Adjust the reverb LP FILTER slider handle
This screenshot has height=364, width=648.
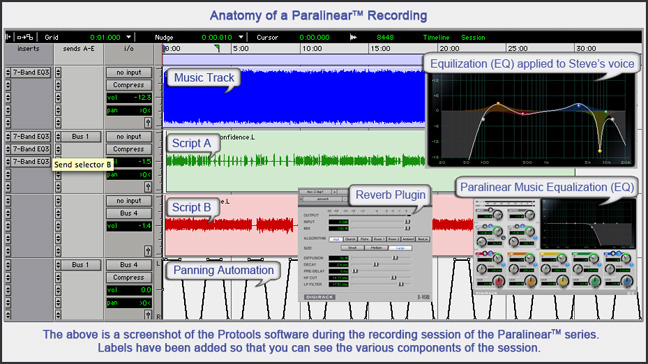[x=400, y=284]
